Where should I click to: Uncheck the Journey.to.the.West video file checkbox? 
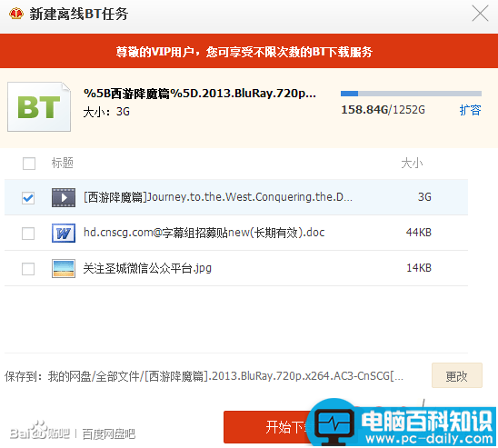[x=28, y=198]
